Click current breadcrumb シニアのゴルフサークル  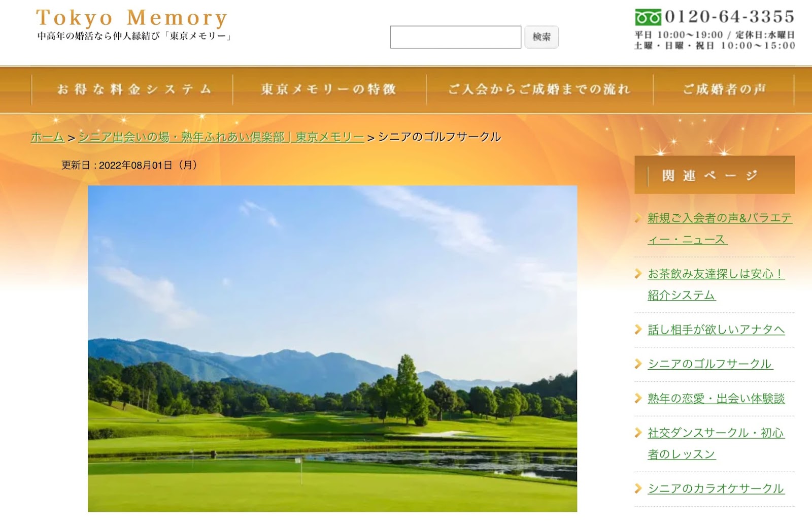(439, 137)
